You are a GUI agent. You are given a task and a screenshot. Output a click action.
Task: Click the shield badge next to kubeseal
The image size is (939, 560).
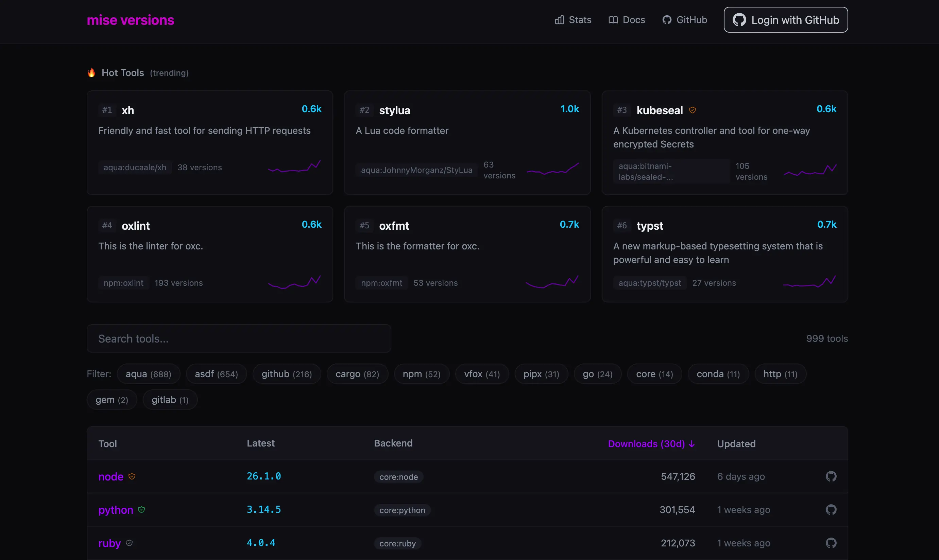click(692, 110)
